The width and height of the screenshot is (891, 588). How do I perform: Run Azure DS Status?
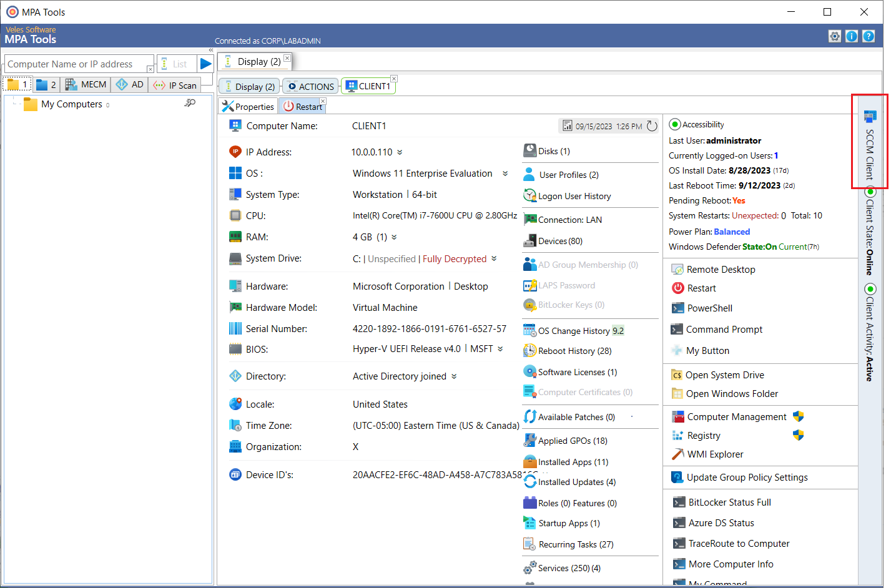713,523
